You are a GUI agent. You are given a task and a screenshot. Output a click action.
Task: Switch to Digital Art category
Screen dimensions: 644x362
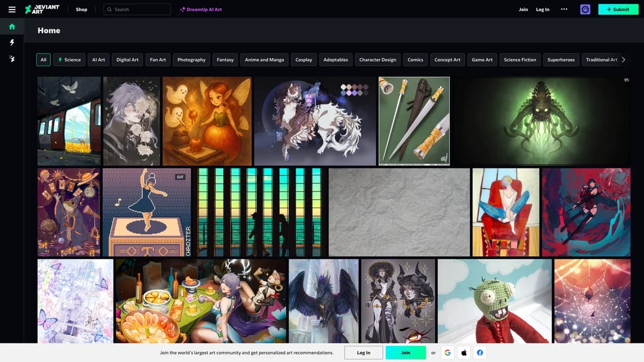127,60
